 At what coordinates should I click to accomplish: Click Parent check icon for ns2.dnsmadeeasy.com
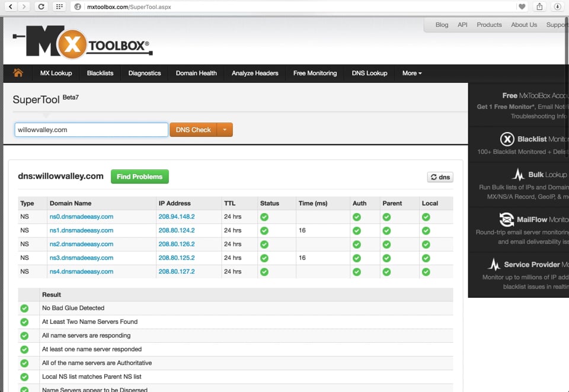point(386,245)
